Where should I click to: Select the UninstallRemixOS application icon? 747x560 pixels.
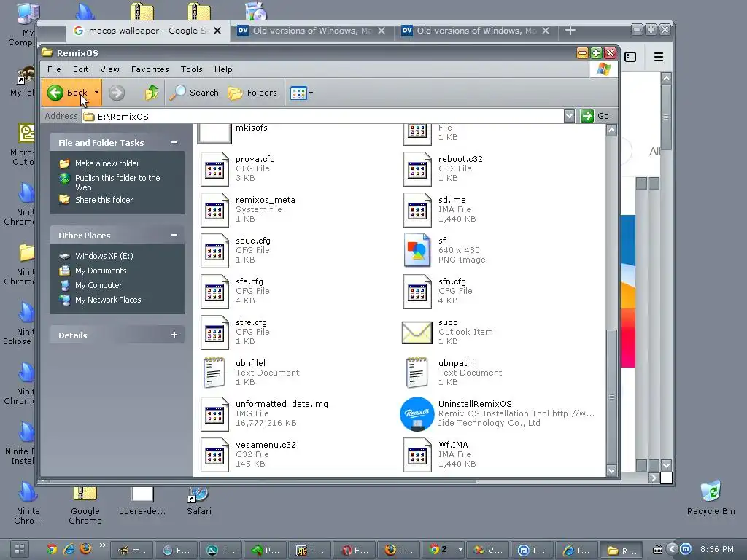click(x=417, y=414)
